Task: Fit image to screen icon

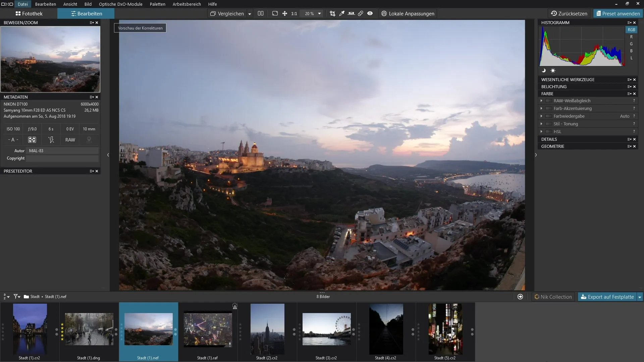Action: click(x=275, y=13)
